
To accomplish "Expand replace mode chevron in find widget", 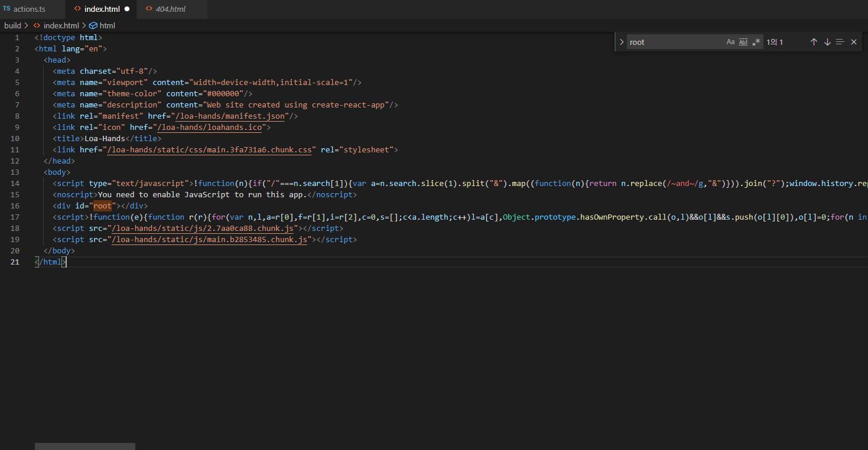I will coord(622,42).
